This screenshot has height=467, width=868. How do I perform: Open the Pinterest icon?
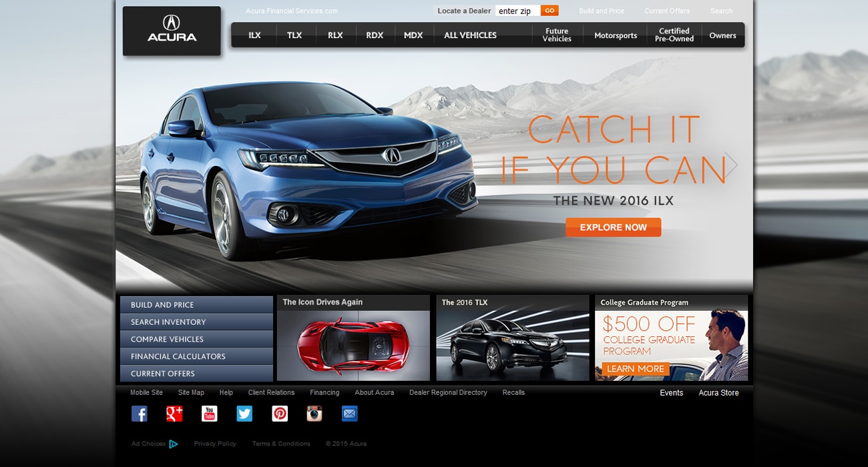pos(280,414)
